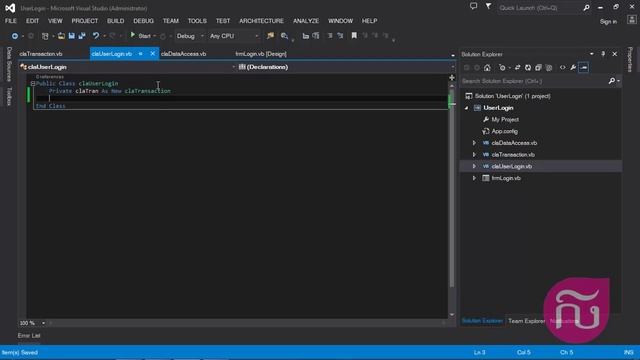Open the editor zoom 100 % dropdown

point(43,323)
